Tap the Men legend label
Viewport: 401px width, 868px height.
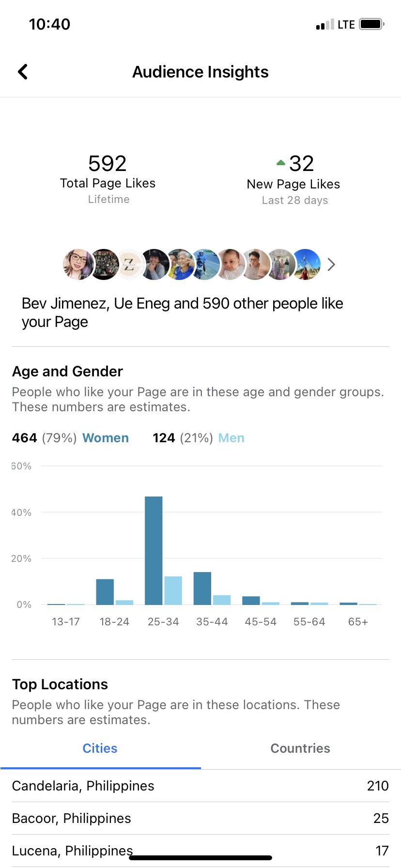[x=231, y=438]
